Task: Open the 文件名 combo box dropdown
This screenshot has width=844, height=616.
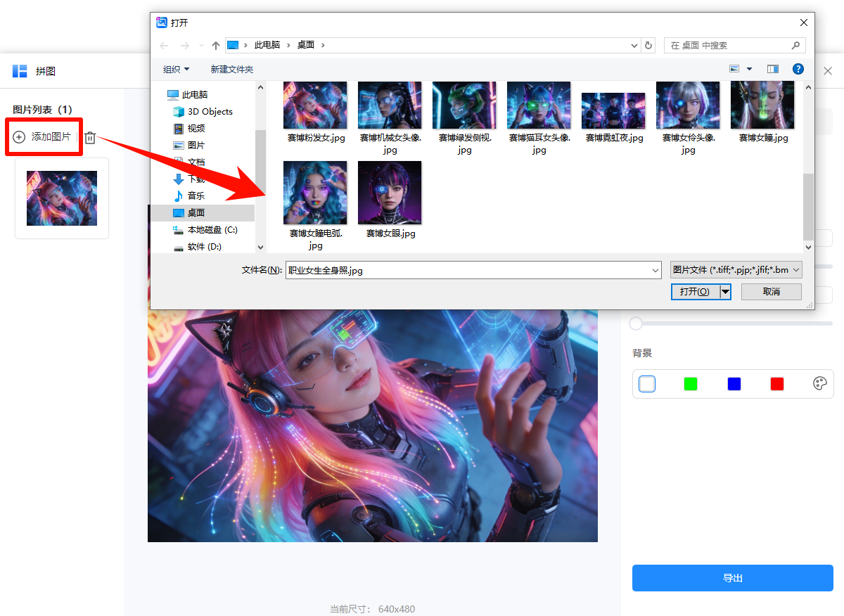Action: tap(654, 269)
